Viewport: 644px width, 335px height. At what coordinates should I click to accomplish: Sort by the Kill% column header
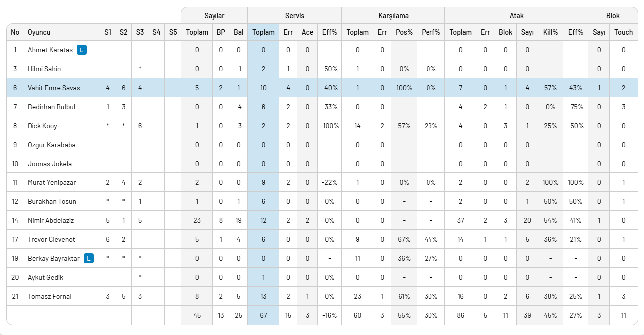pyautogui.click(x=550, y=32)
